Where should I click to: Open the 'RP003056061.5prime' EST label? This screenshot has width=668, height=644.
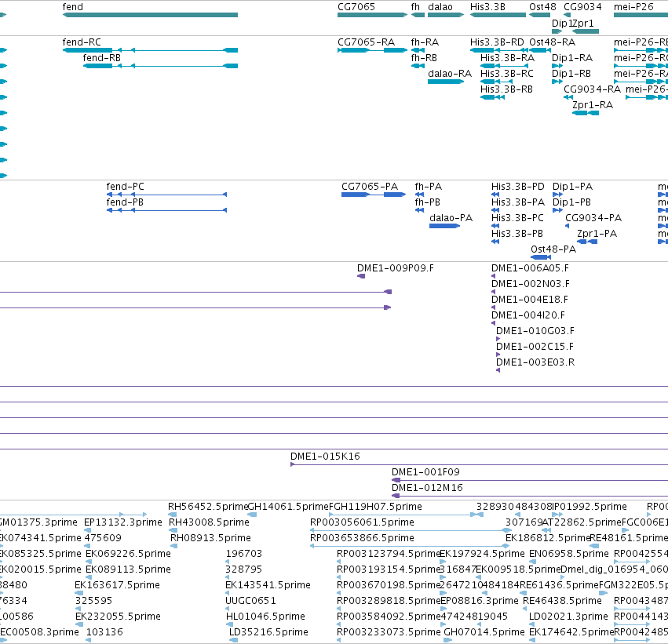pos(362,522)
